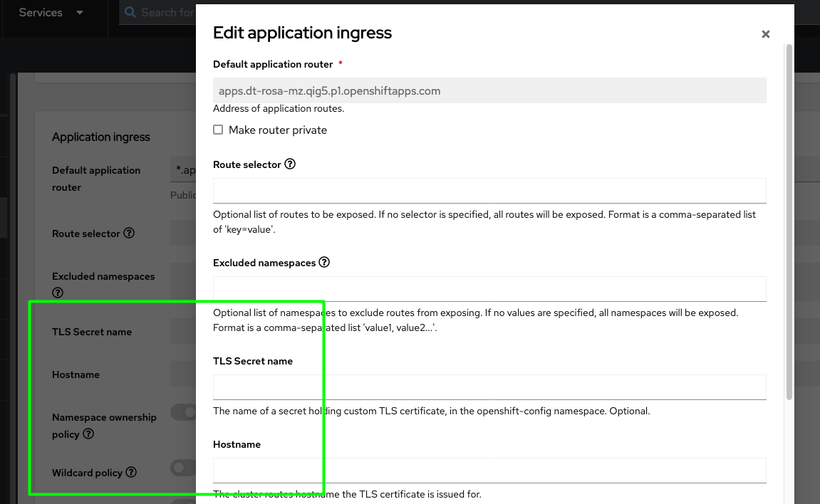The height and width of the screenshot is (504, 820).
Task: Check the Make router private checkbox
Action: coord(218,130)
